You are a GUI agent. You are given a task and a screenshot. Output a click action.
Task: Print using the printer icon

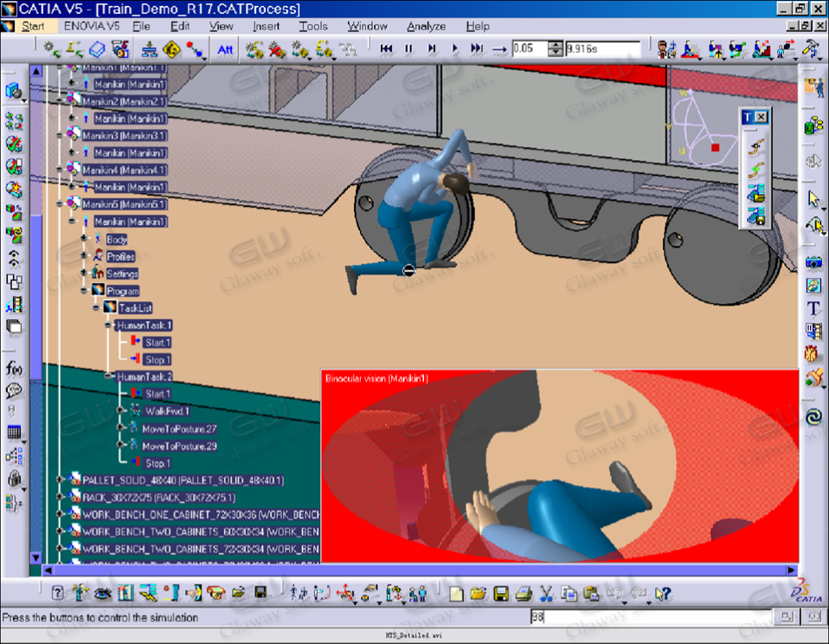524,594
